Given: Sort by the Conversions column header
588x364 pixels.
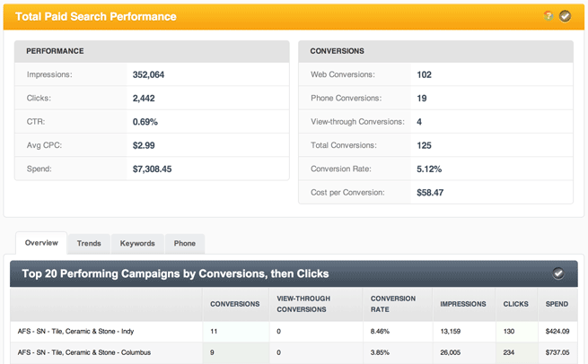Looking at the screenshot, I should click(x=234, y=304).
